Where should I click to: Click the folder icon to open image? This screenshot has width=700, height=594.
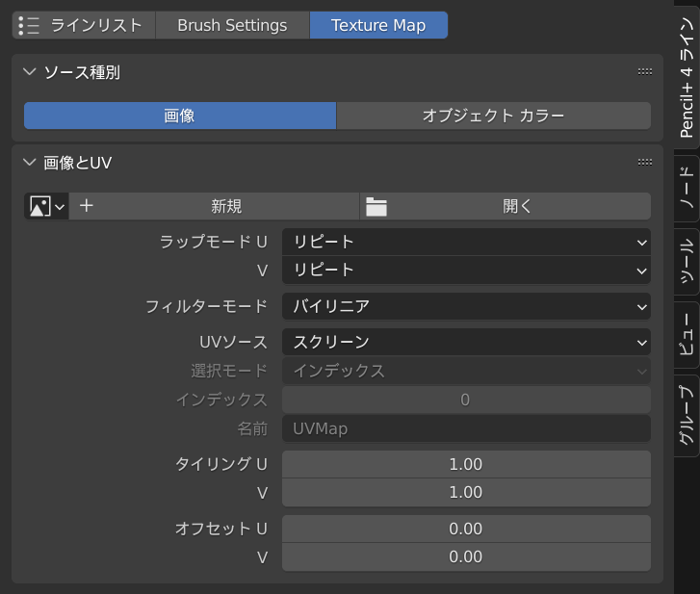point(376,206)
